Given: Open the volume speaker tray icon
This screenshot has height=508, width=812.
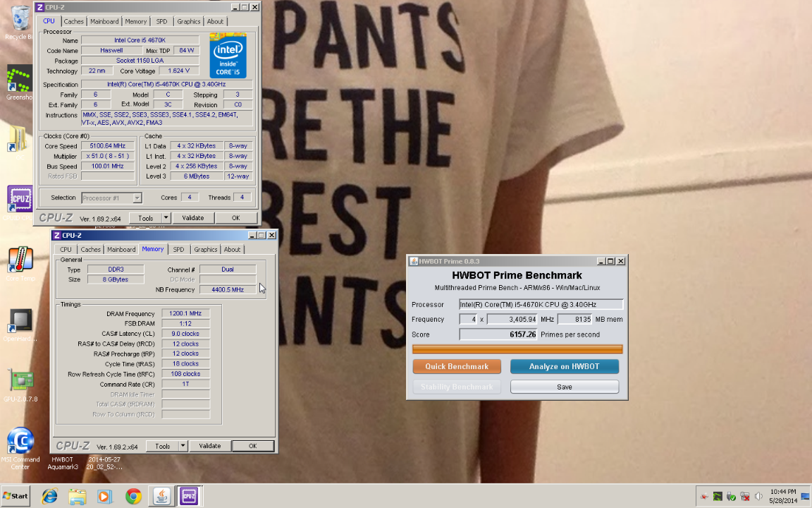Looking at the screenshot, I should pos(758,497).
